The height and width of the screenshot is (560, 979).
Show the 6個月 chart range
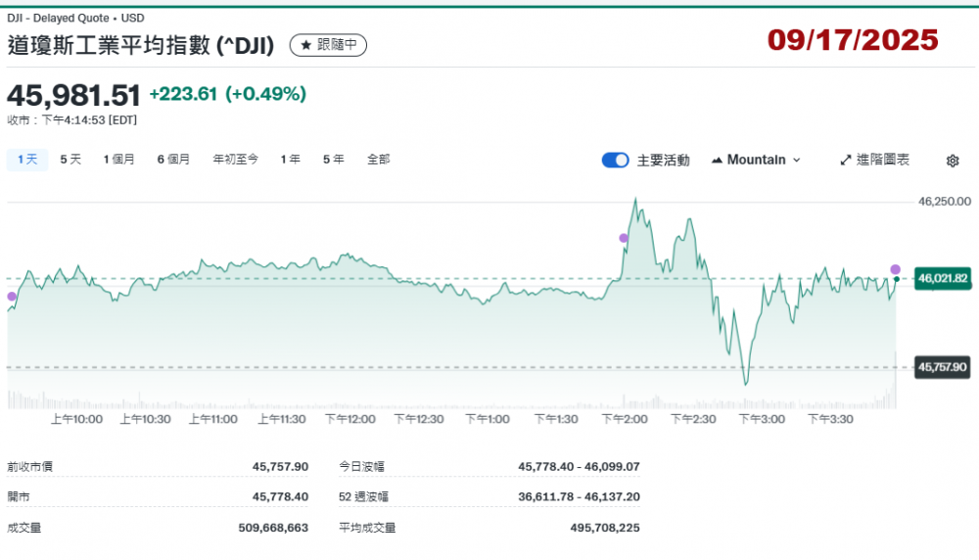click(x=173, y=160)
